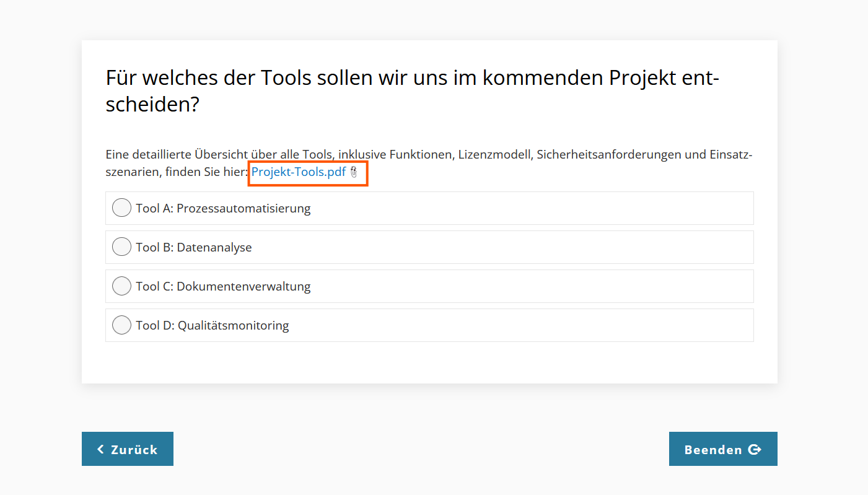This screenshot has width=868, height=495.
Task: Choose the Tool C radio circle
Action: pyautogui.click(x=121, y=286)
